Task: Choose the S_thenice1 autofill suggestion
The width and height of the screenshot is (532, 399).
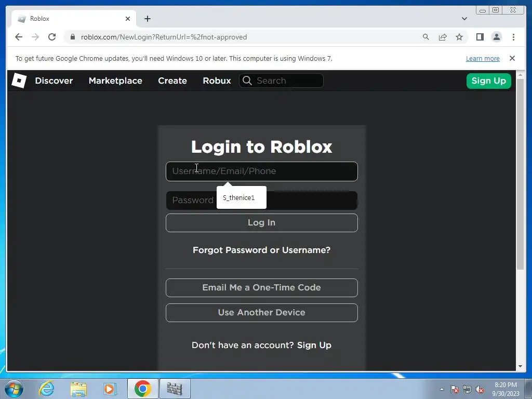Action: tap(241, 197)
